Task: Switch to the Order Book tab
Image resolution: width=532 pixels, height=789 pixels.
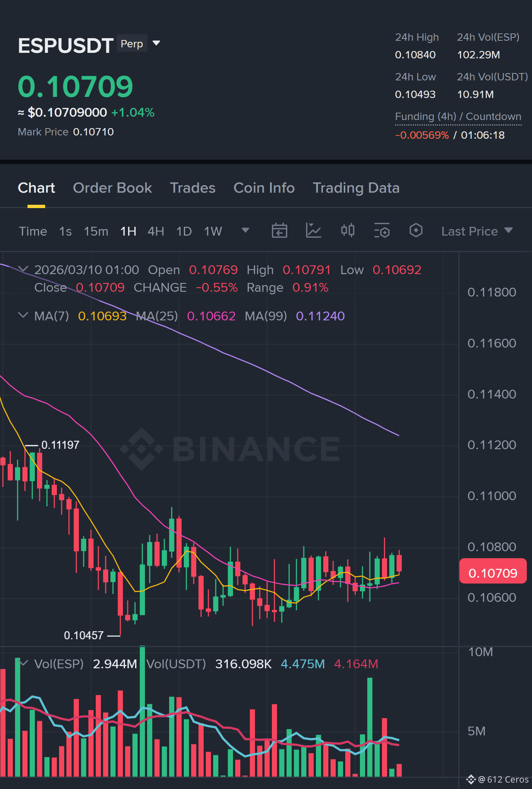Action: (x=112, y=188)
